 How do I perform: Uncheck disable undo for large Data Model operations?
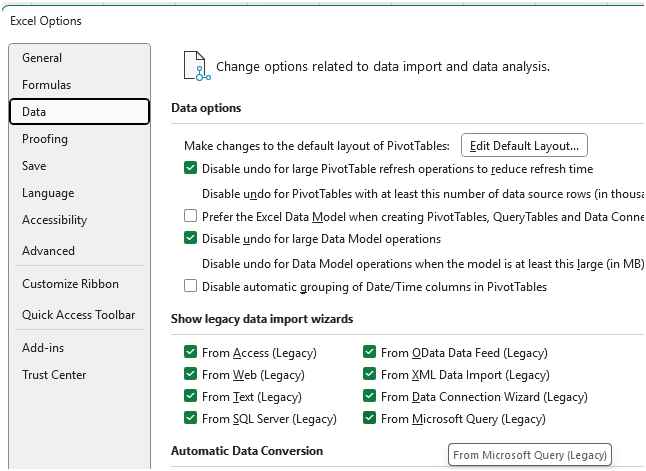point(190,238)
